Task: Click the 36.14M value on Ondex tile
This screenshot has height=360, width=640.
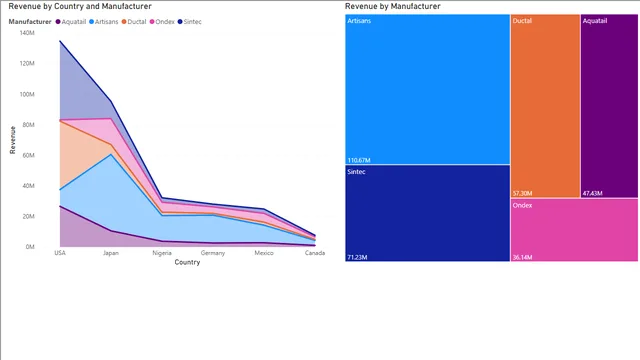Action: [522, 258]
